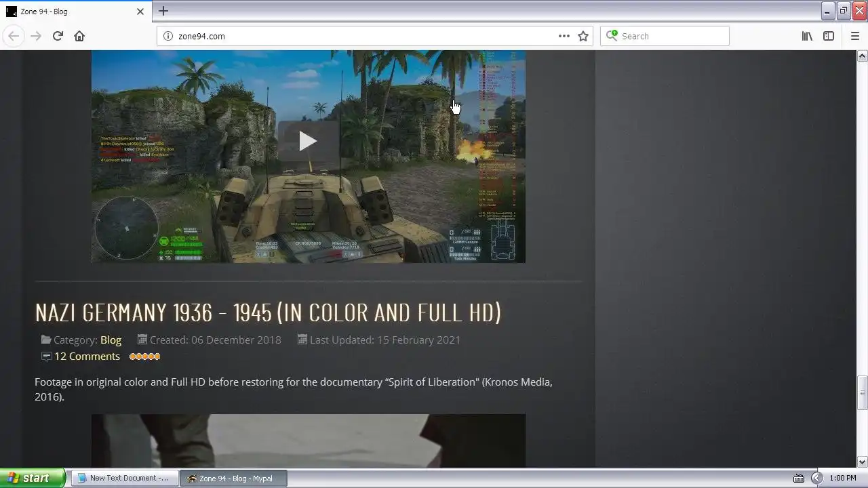868x488 pixels.
Task: Reload the current page
Action: 58,36
